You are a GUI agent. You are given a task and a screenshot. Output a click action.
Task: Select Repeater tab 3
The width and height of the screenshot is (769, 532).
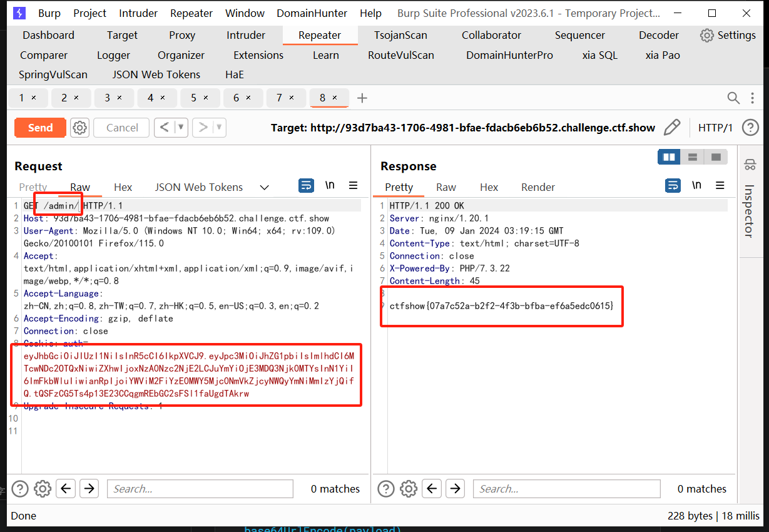113,98
